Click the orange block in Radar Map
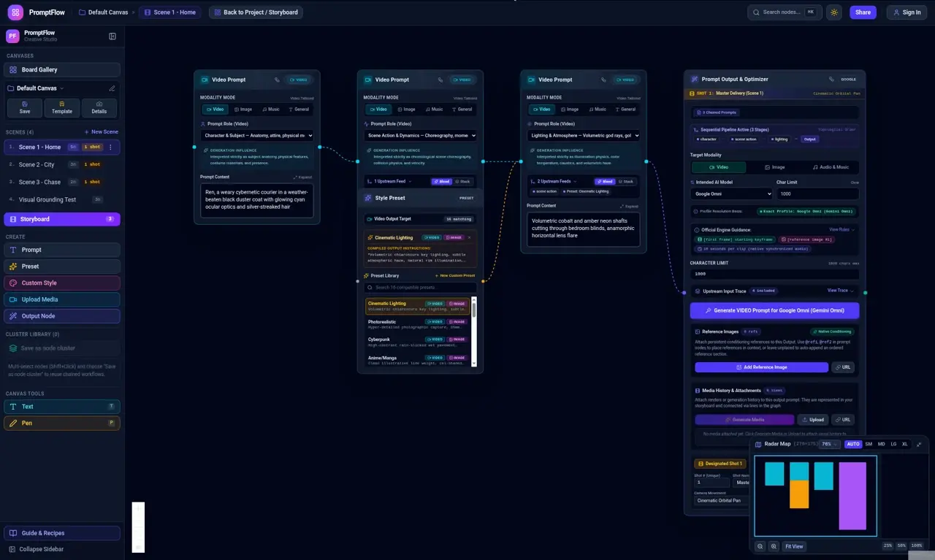Viewport: 935px width, 560px height. [x=799, y=494]
